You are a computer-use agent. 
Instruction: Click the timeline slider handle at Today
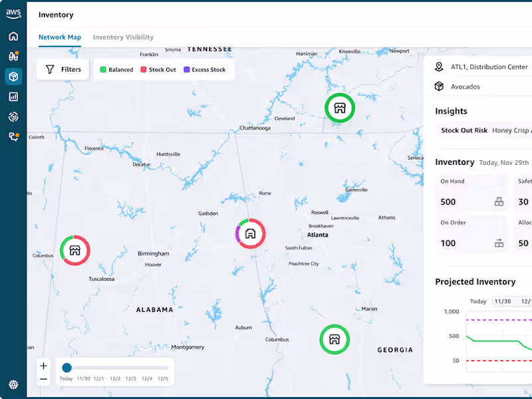click(67, 368)
